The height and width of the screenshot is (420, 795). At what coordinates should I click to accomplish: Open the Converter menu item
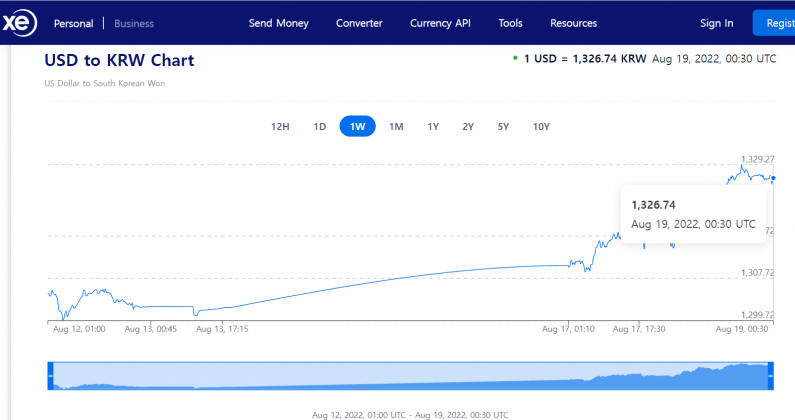pos(359,23)
